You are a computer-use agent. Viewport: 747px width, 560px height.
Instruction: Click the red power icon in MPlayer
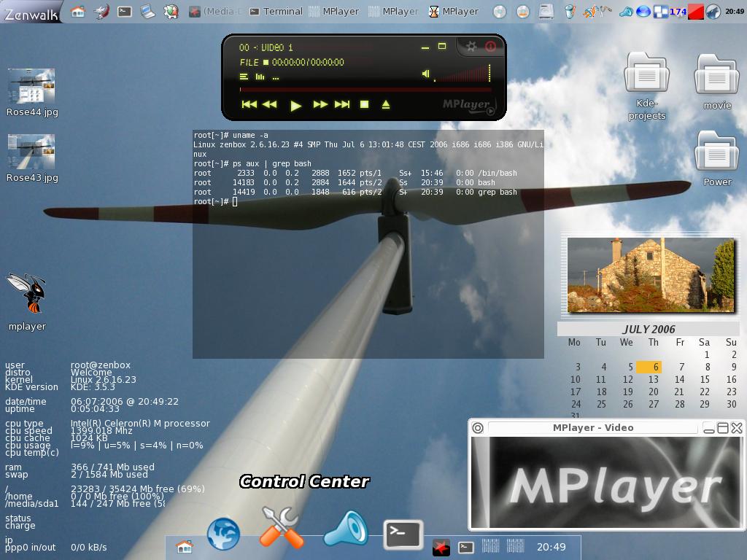[x=490, y=46]
